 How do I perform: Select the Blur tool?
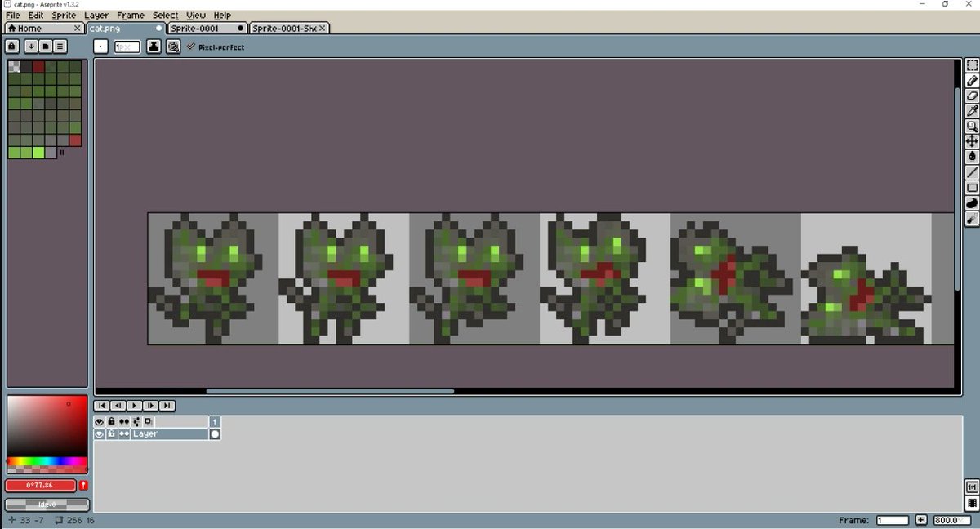pos(972,219)
